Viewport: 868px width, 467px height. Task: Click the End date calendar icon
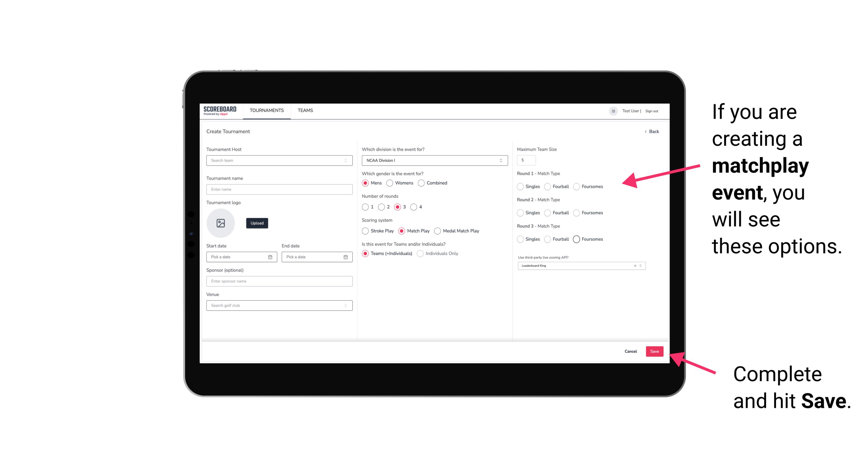pos(345,257)
